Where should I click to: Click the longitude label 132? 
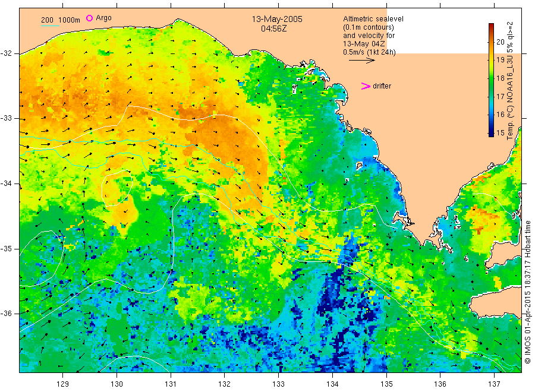[x=225, y=384]
